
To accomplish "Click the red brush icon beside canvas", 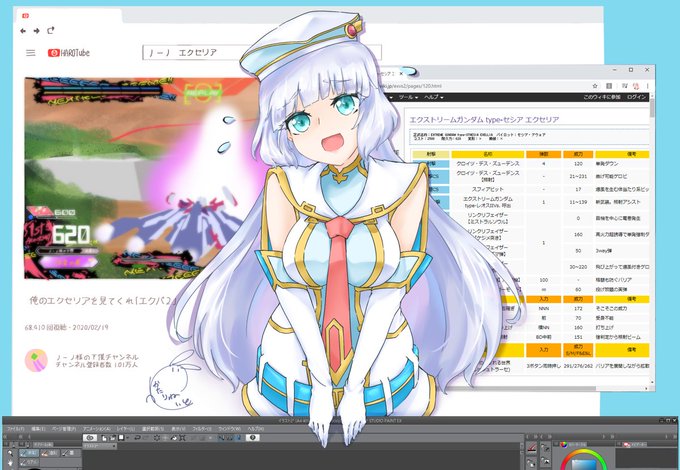I will (532, 448).
